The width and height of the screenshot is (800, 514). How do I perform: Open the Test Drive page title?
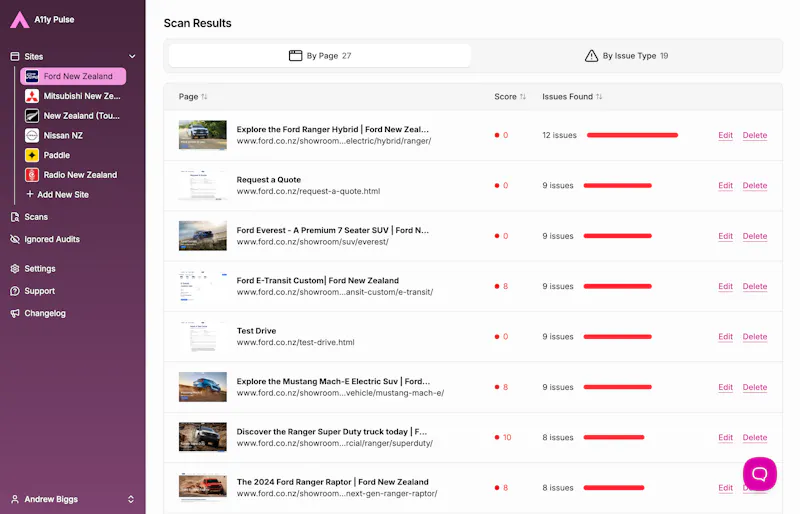coord(256,331)
